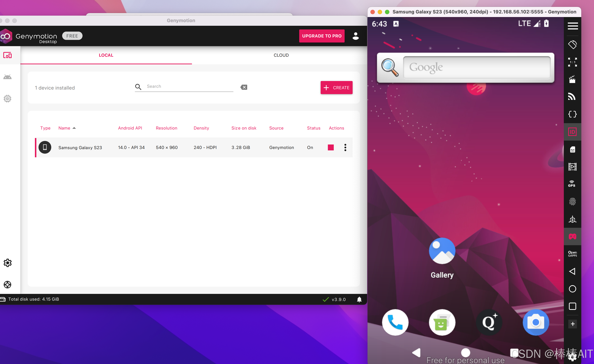Click the clear search backspace icon

pyautogui.click(x=244, y=87)
